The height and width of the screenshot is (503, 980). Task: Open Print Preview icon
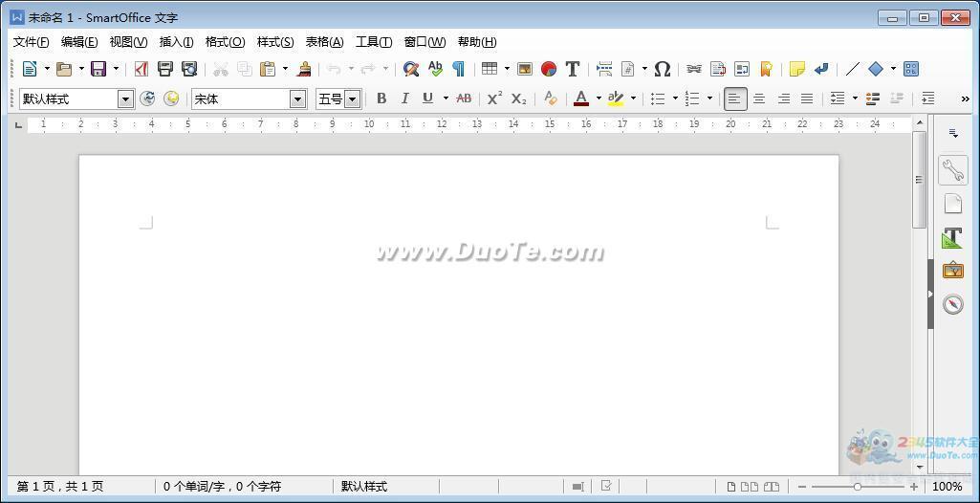(189, 69)
